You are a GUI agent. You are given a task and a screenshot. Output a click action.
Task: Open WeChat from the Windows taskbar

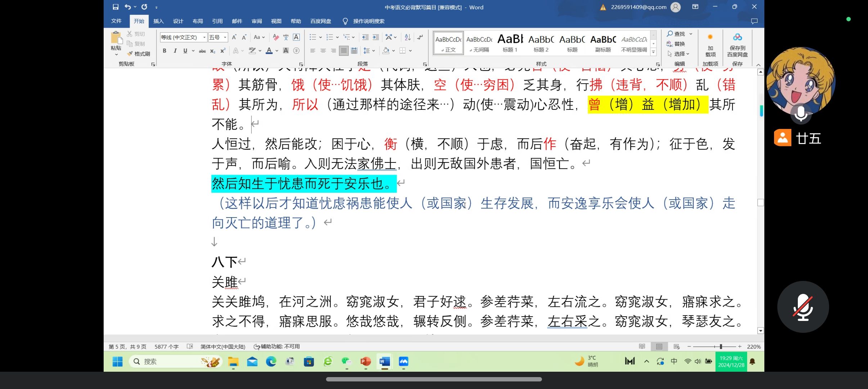(346, 361)
